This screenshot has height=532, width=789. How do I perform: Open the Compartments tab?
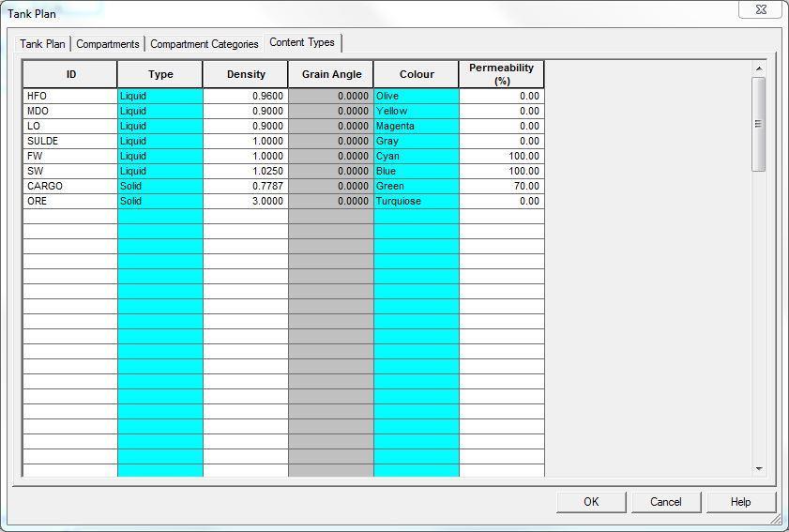point(108,44)
